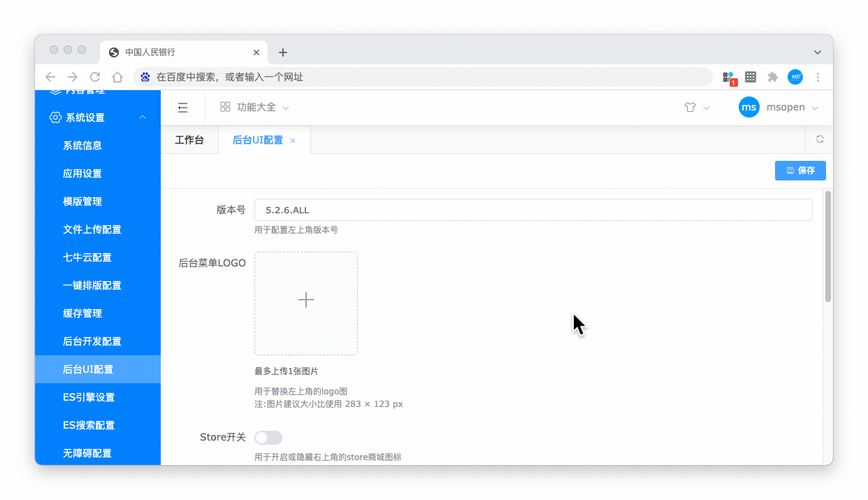Click the browser reload button
The height and width of the screenshot is (500, 868).
[x=95, y=77]
